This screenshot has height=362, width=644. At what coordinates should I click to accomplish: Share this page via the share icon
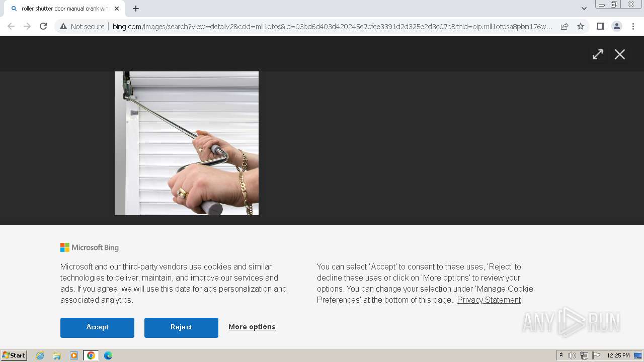pyautogui.click(x=565, y=26)
